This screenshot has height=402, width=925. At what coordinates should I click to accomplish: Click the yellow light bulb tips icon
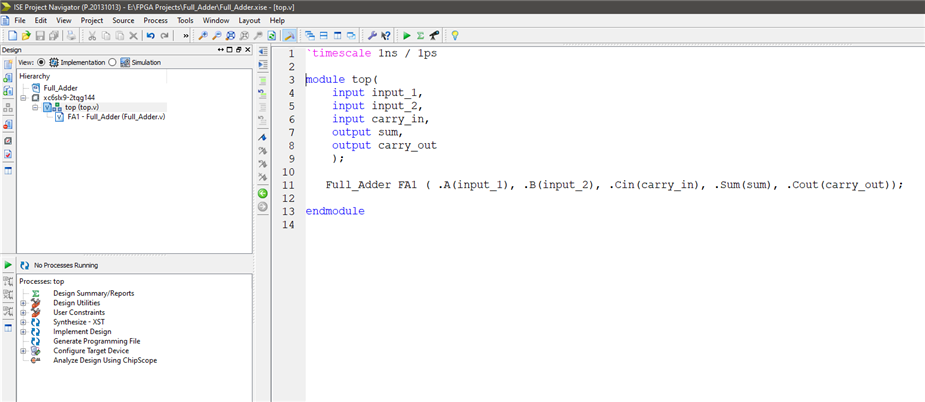pos(455,35)
